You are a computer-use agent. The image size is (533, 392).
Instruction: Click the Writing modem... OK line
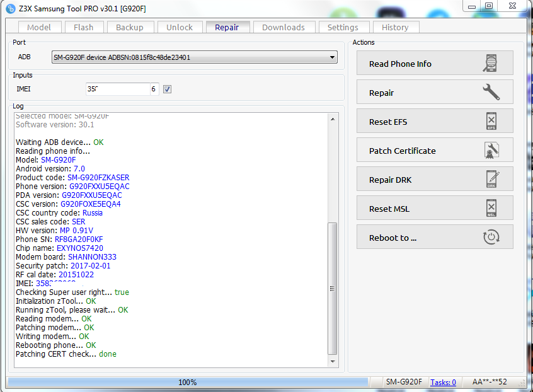[x=52, y=337]
